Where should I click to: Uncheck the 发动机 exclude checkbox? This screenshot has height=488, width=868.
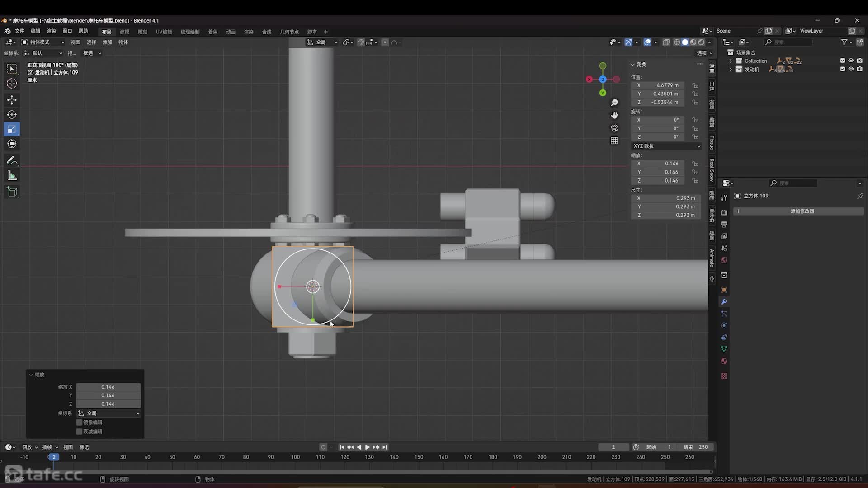tap(843, 69)
